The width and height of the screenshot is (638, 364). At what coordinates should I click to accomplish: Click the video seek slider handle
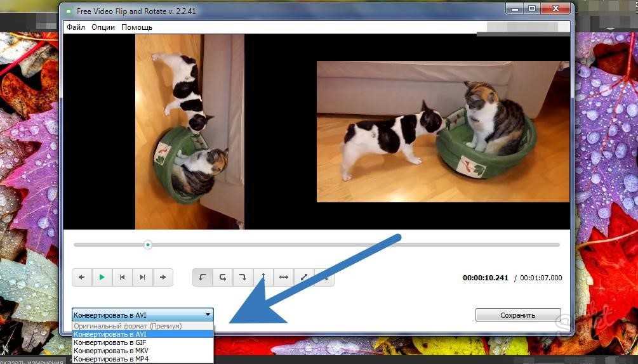tap(148, 245)
